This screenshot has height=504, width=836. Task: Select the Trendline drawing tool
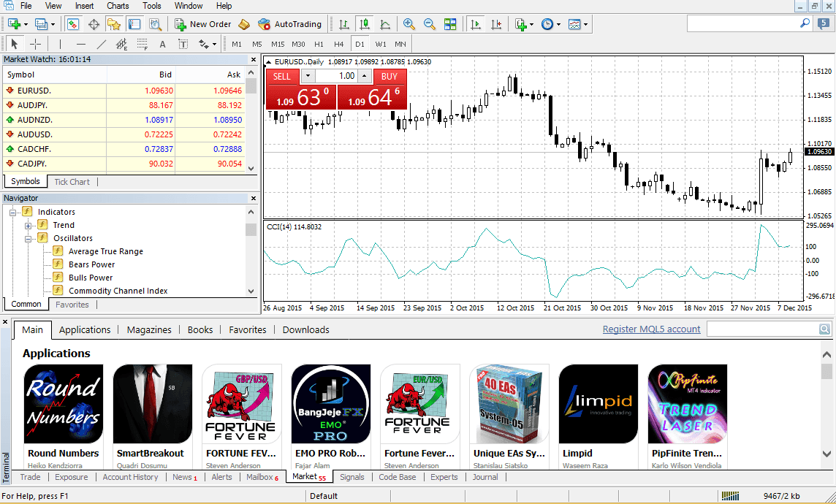tap(102, 45)
